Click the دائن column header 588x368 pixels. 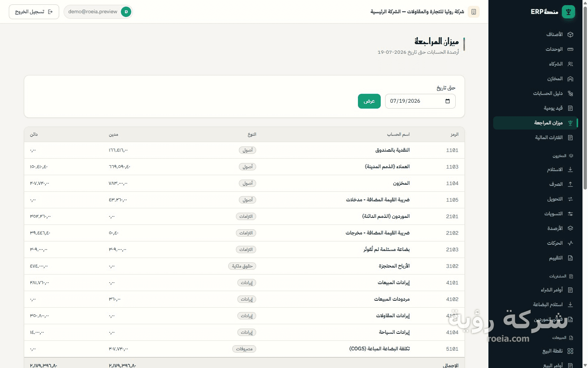[34, 135]
